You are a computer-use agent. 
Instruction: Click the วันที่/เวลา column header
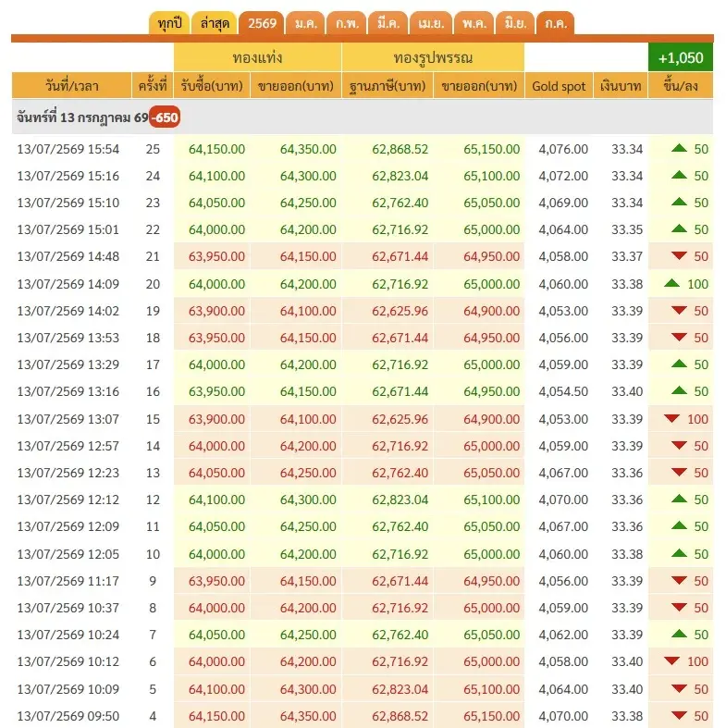tap(72, 86)
